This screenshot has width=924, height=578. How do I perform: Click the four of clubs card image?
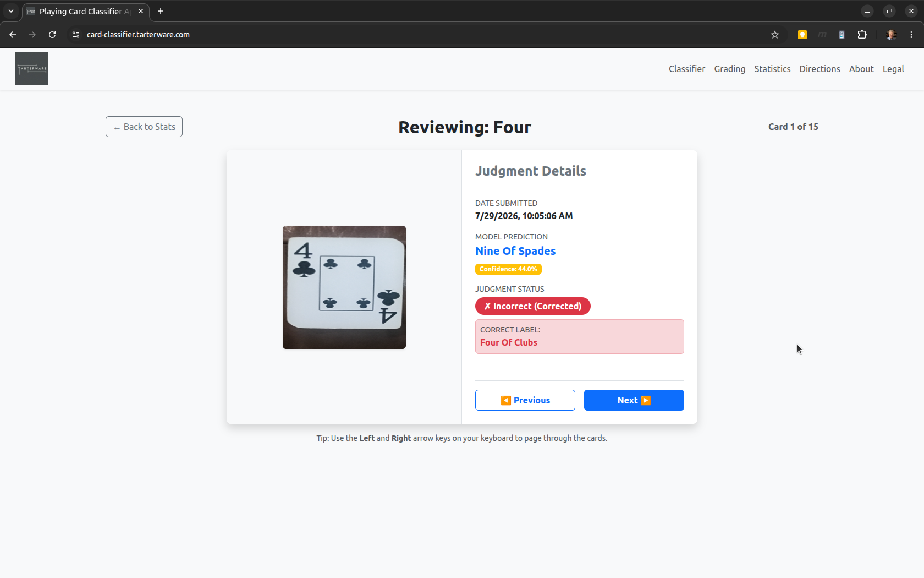click(344, 287)
